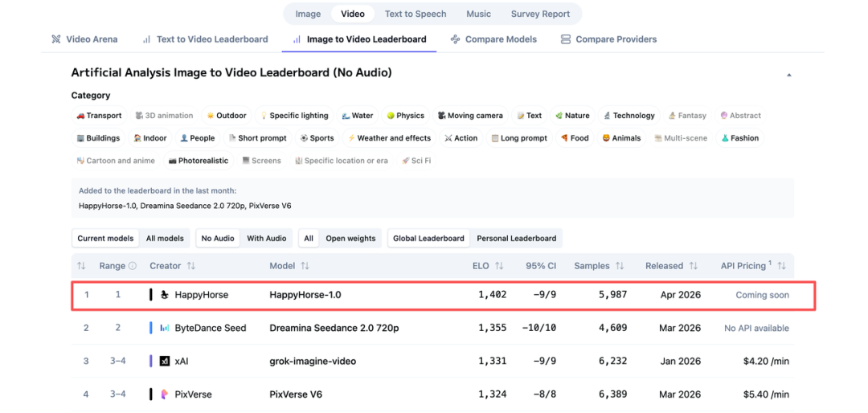Click the Video Arena crossed-swords icon
The width and height of the screenshot is (868, 413).
click(56, 39)
